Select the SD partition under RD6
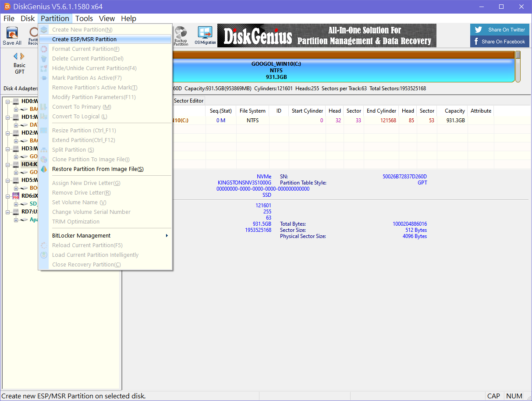The width and height of the screenshot is (532, 401). coord(33,204)
